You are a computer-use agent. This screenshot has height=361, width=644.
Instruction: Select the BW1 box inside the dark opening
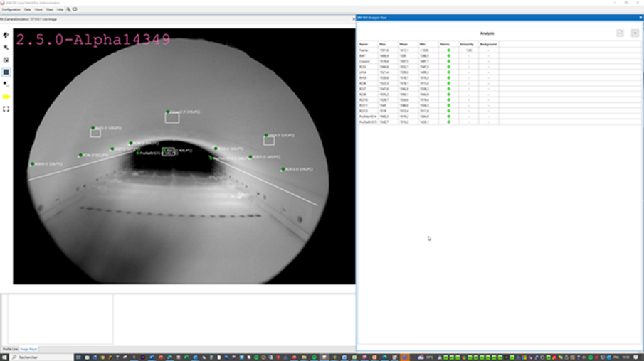[x=169, y=151]
